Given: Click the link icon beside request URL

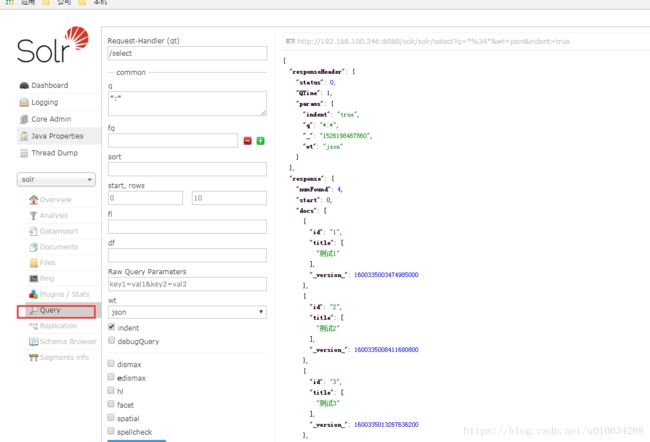Looking at the screenshot, I should tap(290, 41).
